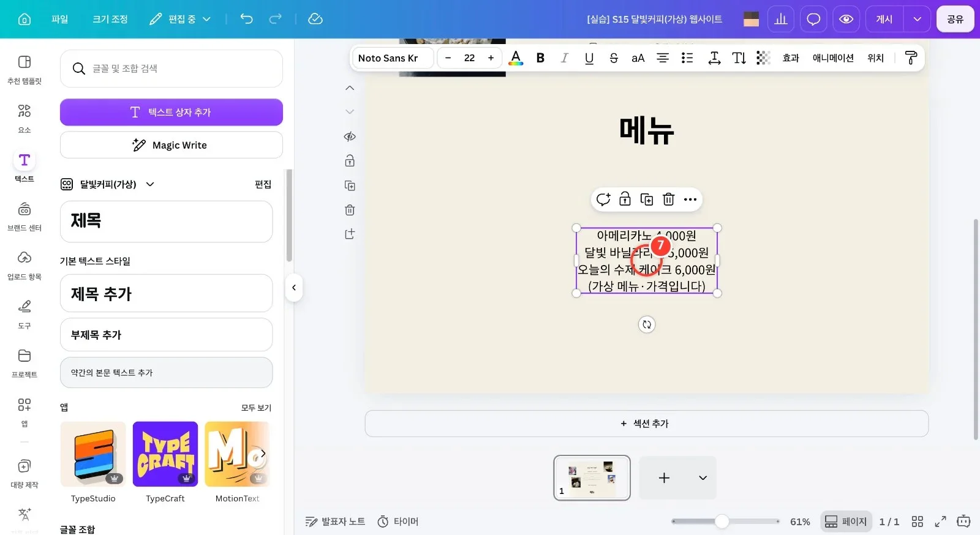Viewport: 980px width, 535px height.
Task: Delete the selected text with floating trash icon
Action: [669, 200]
